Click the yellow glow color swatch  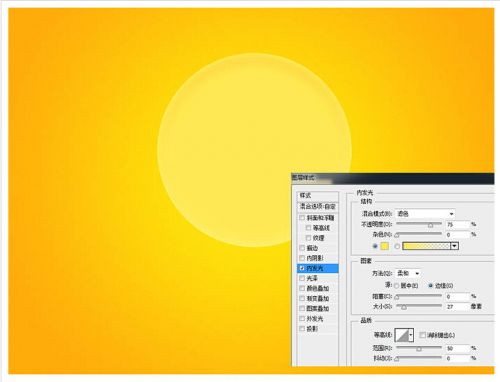pyautogui.click(x=385, y=246)
